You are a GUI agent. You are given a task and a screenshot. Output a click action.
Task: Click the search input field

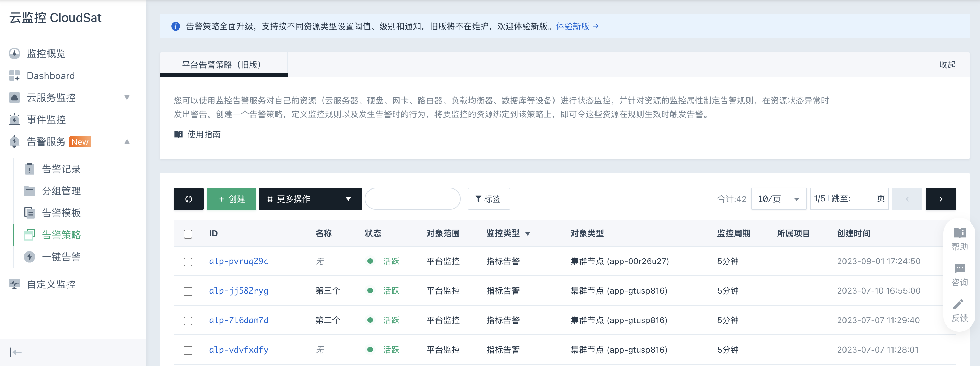[x=412, y=199]
